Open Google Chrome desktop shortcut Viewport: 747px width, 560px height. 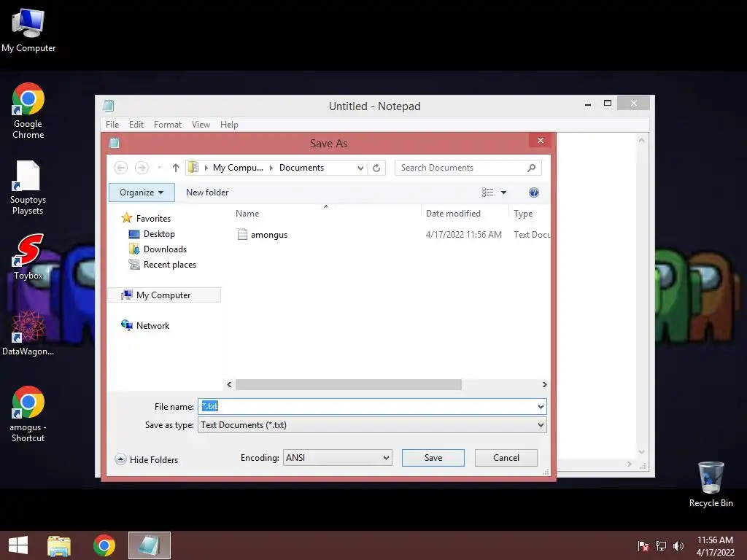coord(28,111)
